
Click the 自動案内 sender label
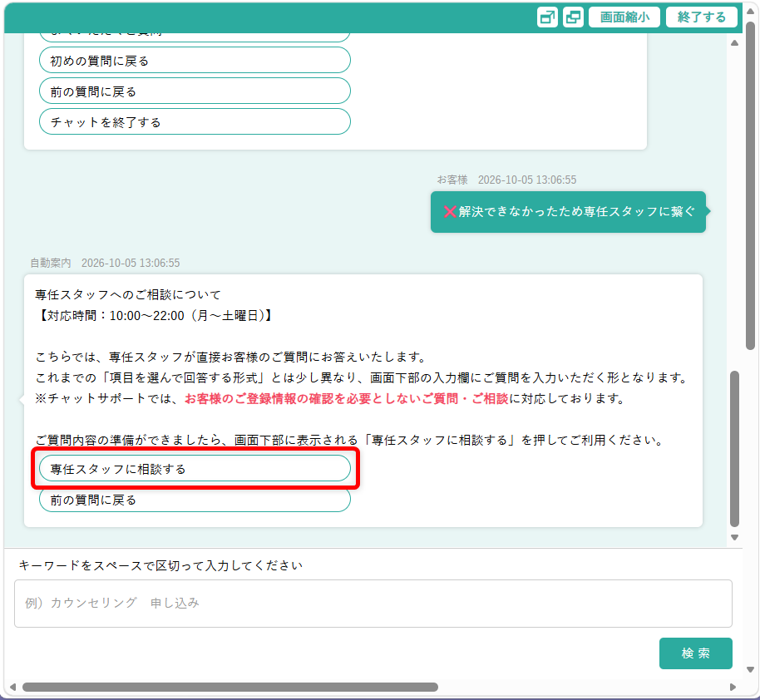(x=51, y=263)
